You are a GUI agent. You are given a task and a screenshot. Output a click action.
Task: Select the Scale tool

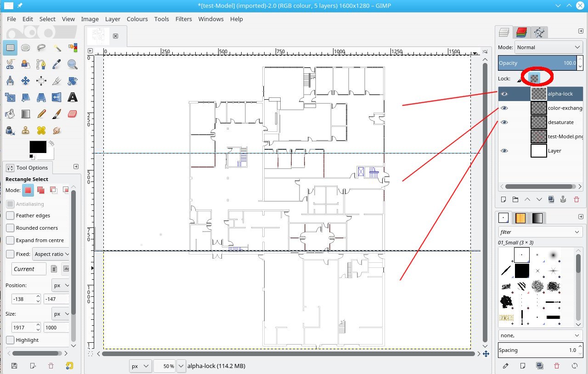coord(10,97)
